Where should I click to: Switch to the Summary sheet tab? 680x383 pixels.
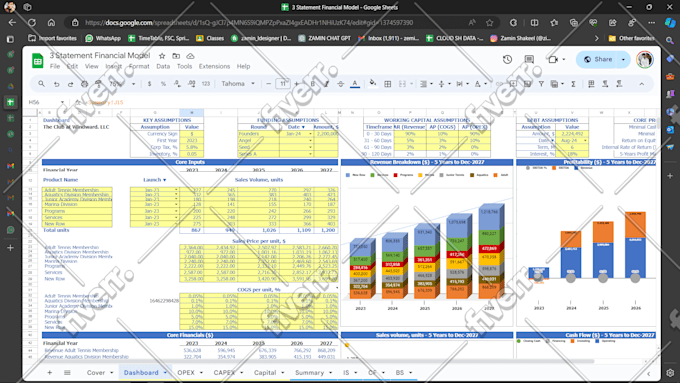click(x=310, y=373)
